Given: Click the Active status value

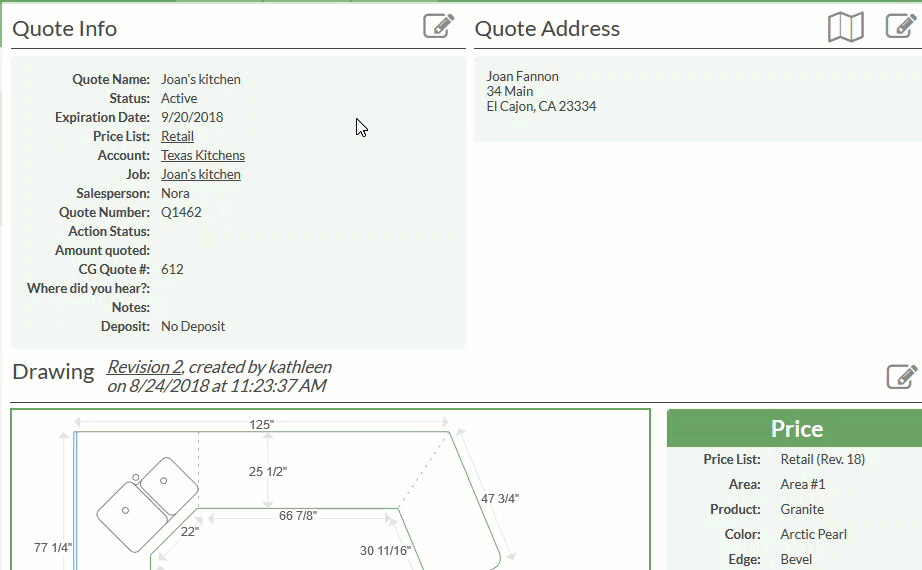Looking at the screenshot, I should coord(179,98).
